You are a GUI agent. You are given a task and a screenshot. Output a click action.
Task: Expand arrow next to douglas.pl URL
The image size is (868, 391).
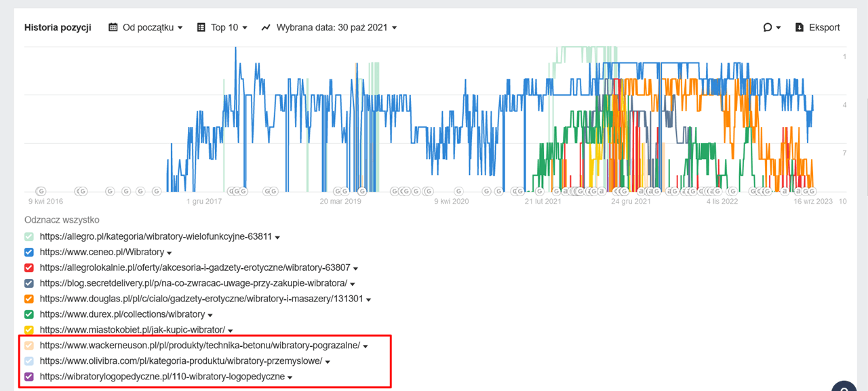coord(369,299)
